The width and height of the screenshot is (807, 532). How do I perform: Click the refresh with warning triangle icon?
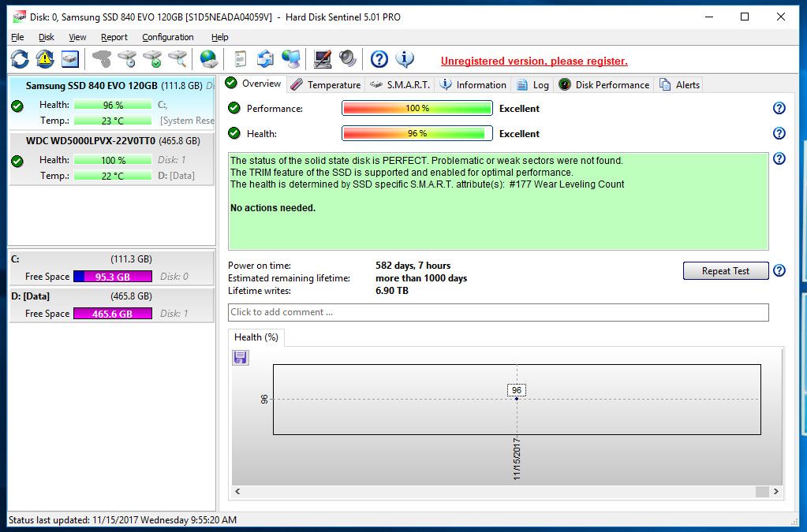(x=45, y=59)
